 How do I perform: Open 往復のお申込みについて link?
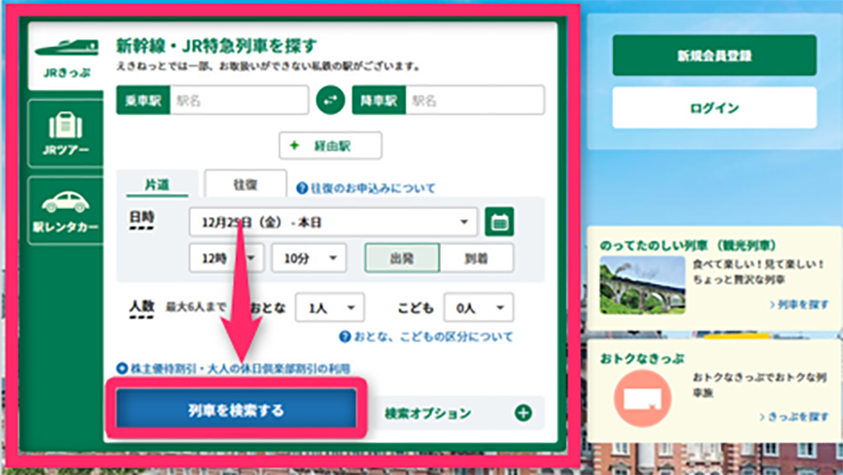(x=373, y=188)
